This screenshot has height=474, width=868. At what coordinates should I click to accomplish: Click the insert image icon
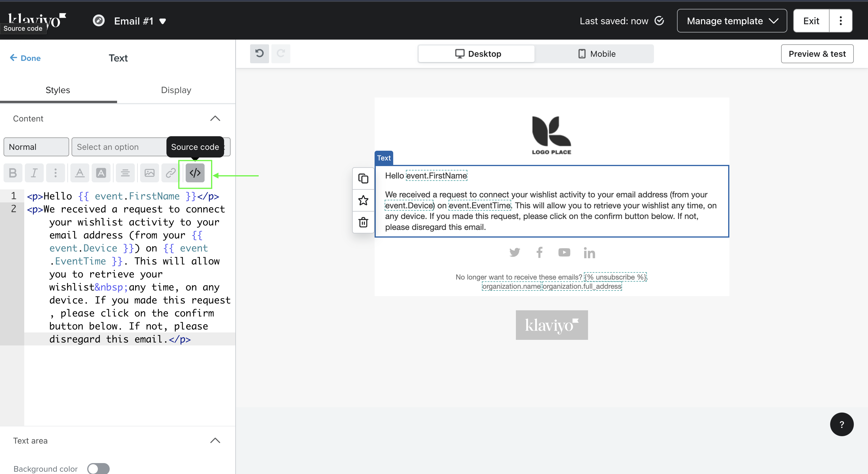point(149,173)
